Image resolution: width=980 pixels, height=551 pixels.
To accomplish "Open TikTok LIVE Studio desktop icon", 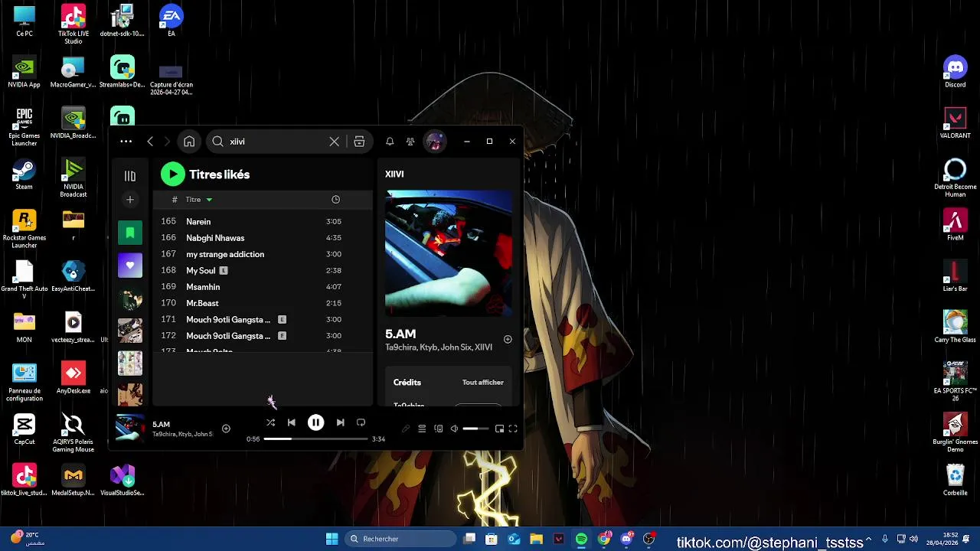I will tap(73, 24).
